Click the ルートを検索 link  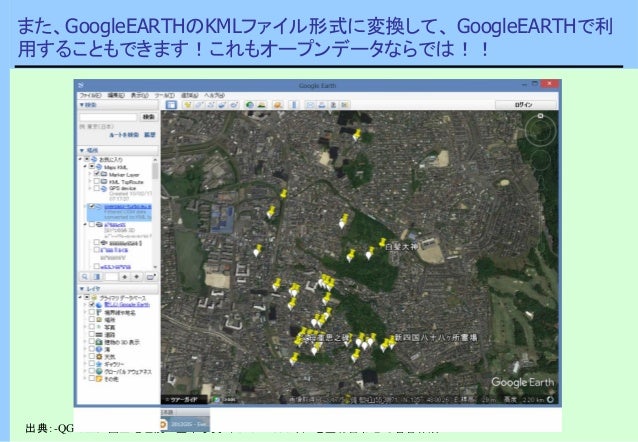click(124, 135)
